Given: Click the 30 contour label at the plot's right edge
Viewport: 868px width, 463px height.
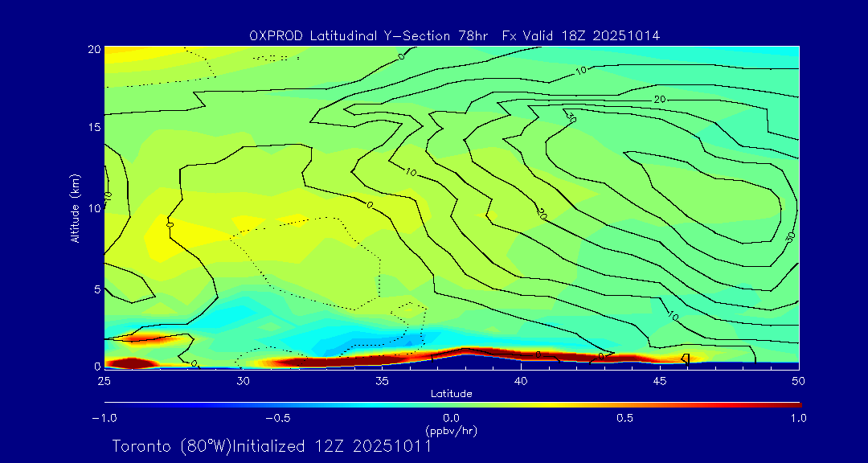Looking at the screenshot, I should click(x=791, y=236).
